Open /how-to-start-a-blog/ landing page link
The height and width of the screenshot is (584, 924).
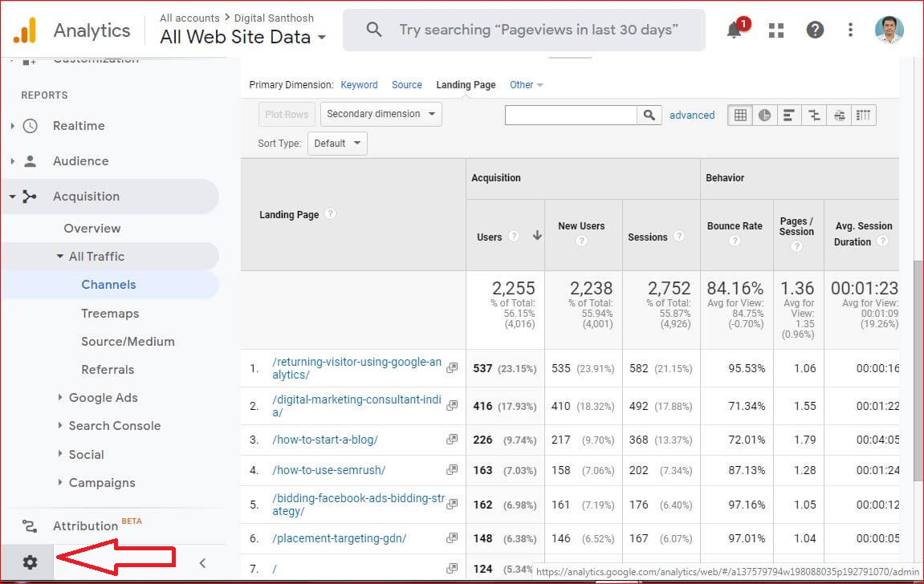[324, 440]
